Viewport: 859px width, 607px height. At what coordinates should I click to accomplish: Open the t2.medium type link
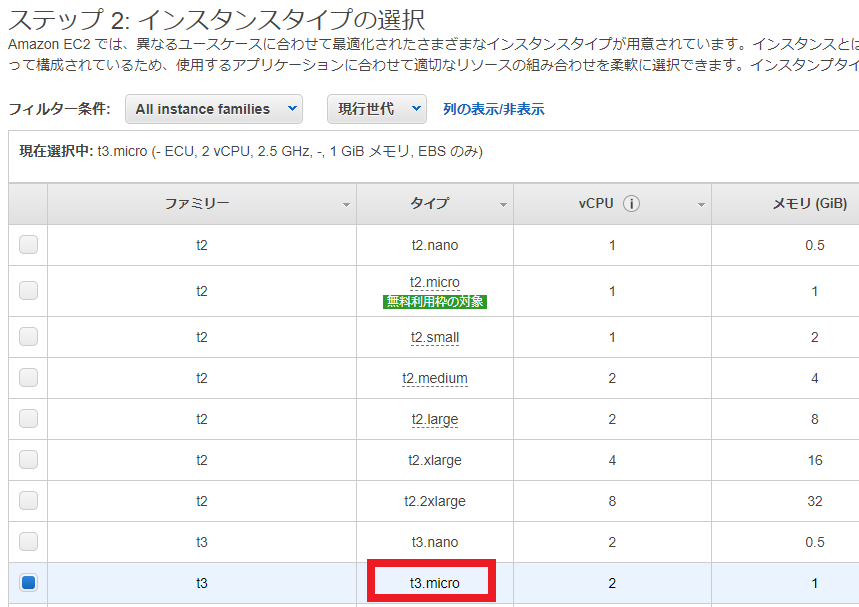(x=435, y=379)
